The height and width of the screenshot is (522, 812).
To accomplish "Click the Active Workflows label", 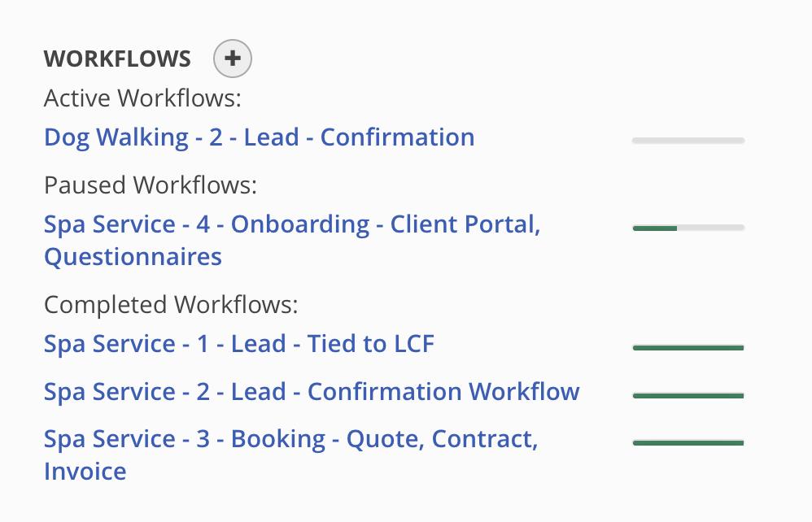I will pyautogui.click(x=142, y=98).
